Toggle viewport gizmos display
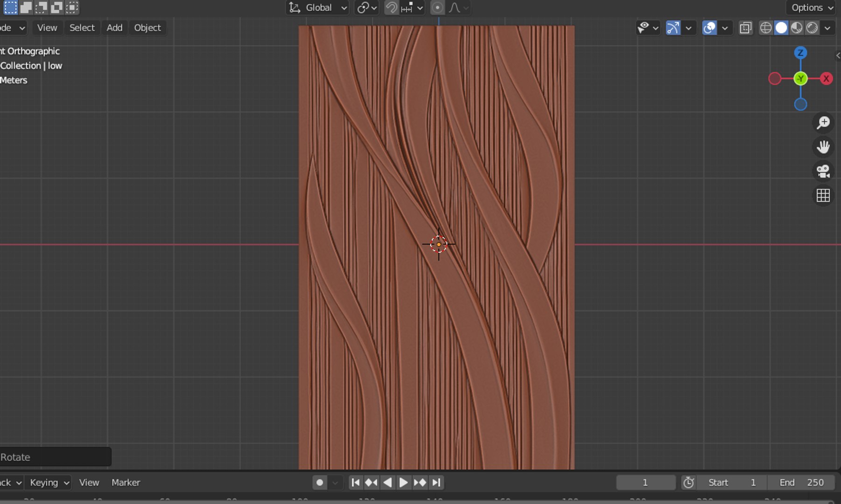The image size is (841, 504). pyautogui.click(x=673, y=28)
